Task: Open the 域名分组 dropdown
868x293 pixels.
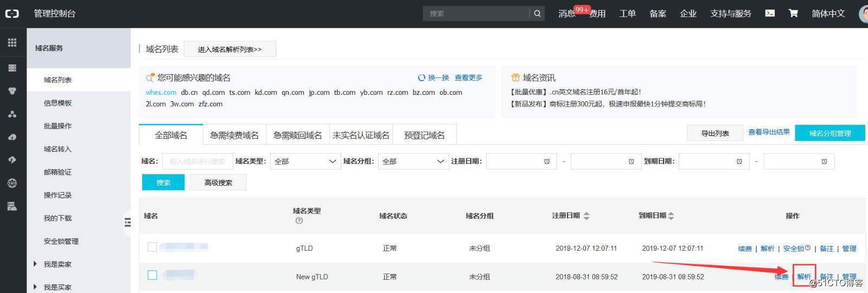Action: pyautogui.click(x=413, y=161)
